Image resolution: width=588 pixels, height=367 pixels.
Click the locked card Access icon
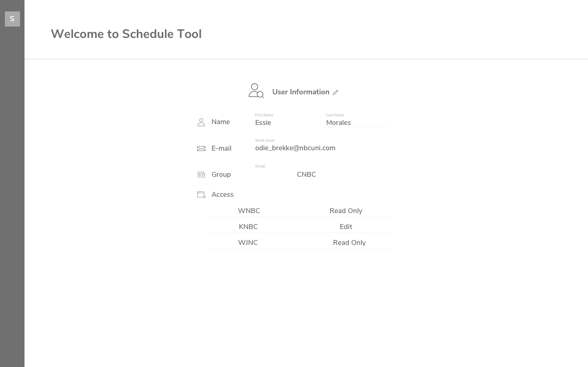click(201, 195)
